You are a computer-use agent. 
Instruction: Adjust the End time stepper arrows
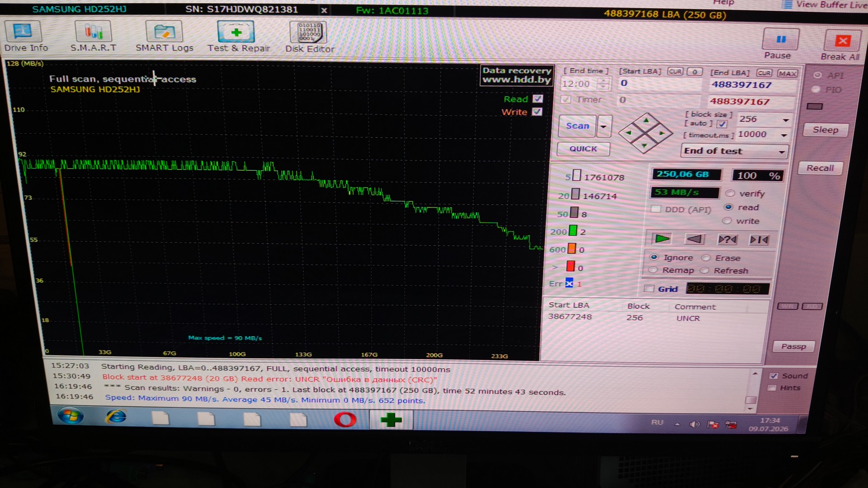tap(603, 84)
